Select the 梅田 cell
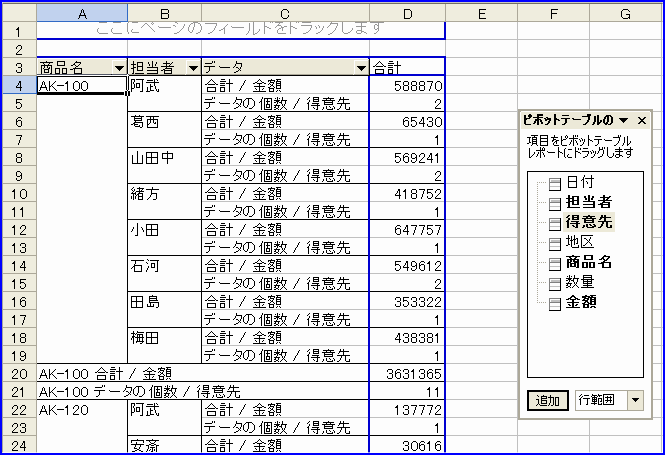Screen dimensions: 665x455 coord(165,338)
